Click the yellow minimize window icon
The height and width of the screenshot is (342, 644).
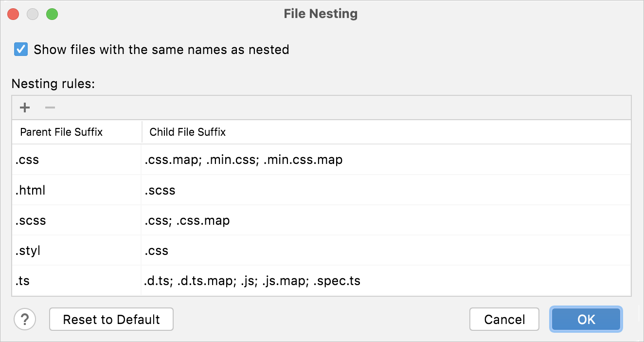33,14
